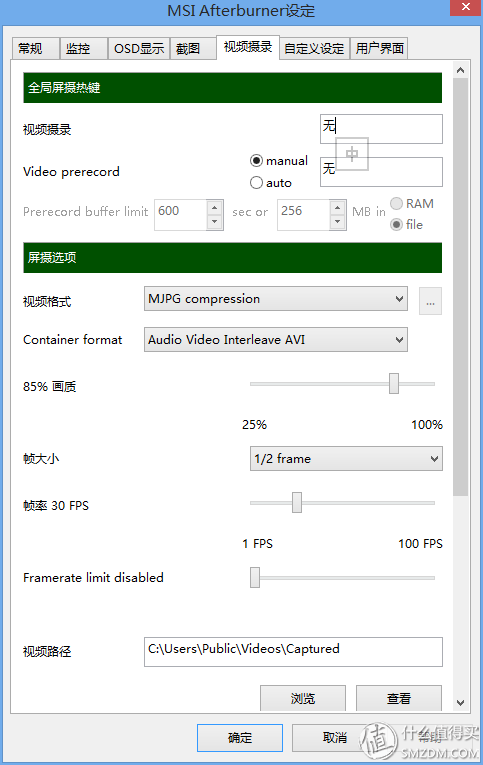Click the 中 input method indicator
This screenshot has height=765, width=483.
tap(352, 154)
